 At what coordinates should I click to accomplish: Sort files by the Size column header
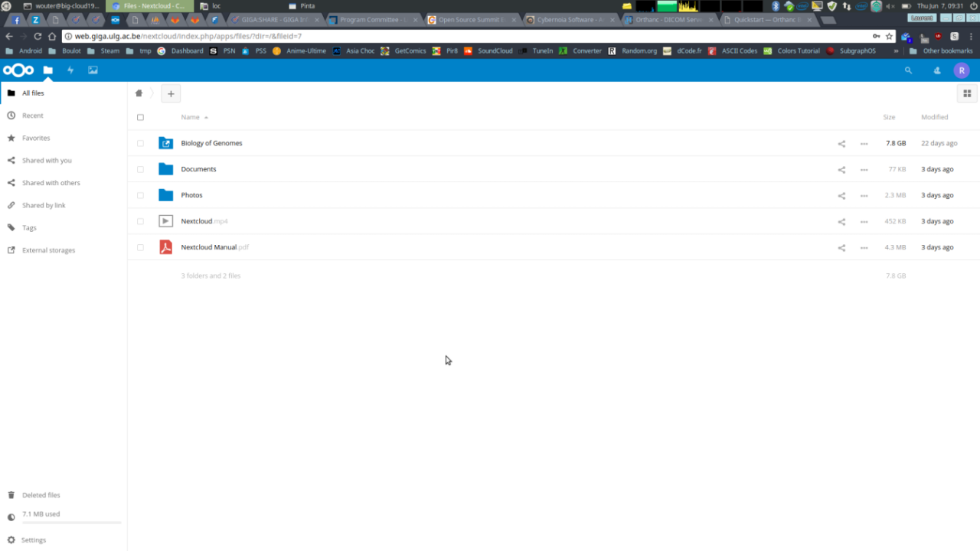[x=889, y=117]
